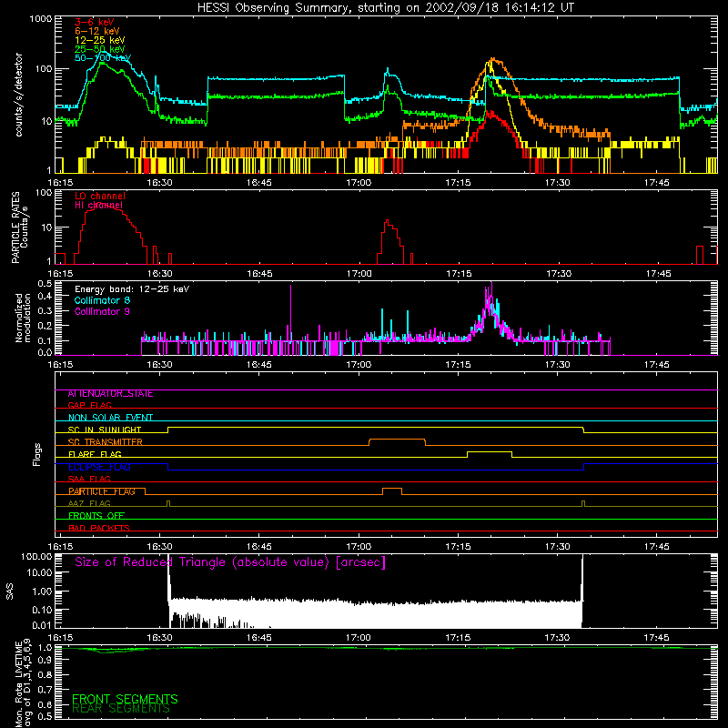This screenshot has height=728, width=728.
Task: Click the Mon. Rate LIVETIME axis label
Action: tap(23, 683)
